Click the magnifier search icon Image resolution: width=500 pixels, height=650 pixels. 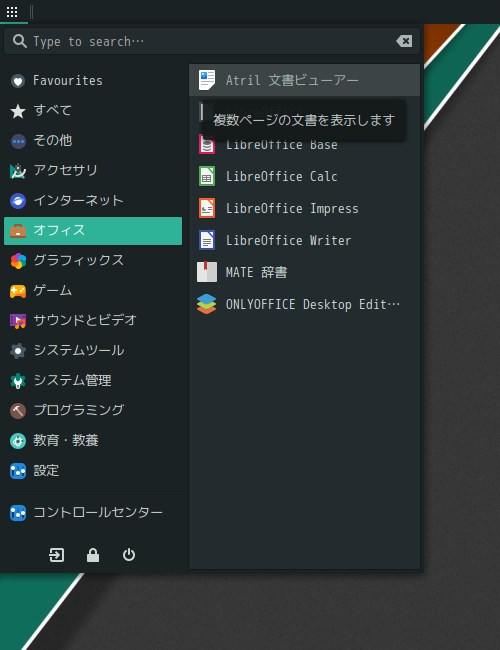click(x=19, y=41)
